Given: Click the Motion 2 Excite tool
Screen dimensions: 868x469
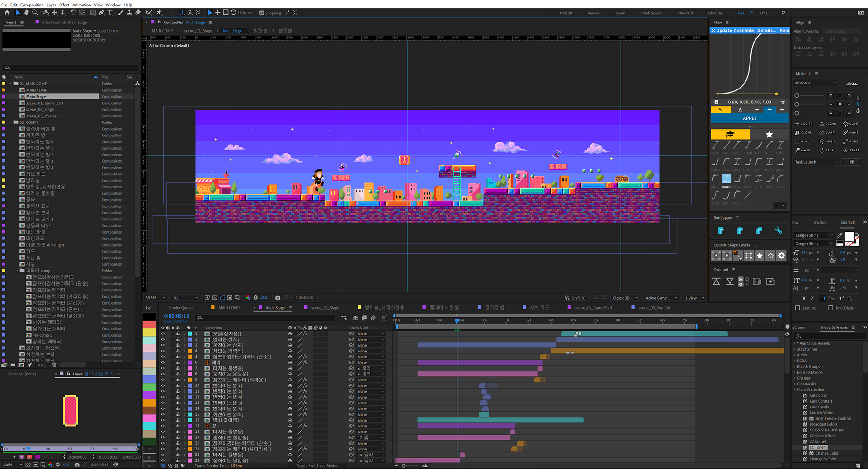Looking at the screenshot, I should [x=804, y=123].
